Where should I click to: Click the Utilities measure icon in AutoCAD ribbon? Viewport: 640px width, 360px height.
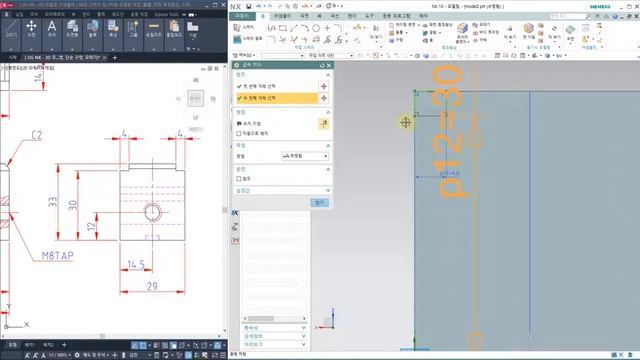pos(154,27)
